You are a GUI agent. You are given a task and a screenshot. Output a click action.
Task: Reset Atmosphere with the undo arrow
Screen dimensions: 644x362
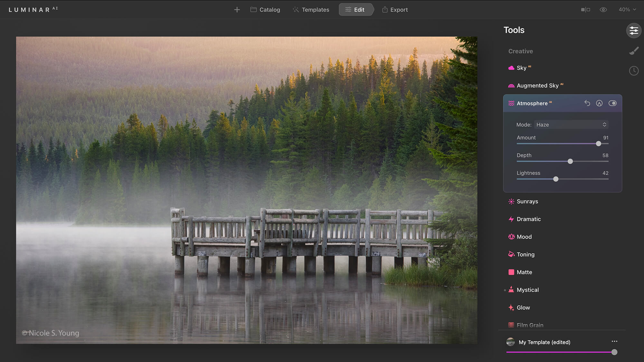[x=587, y=103]
